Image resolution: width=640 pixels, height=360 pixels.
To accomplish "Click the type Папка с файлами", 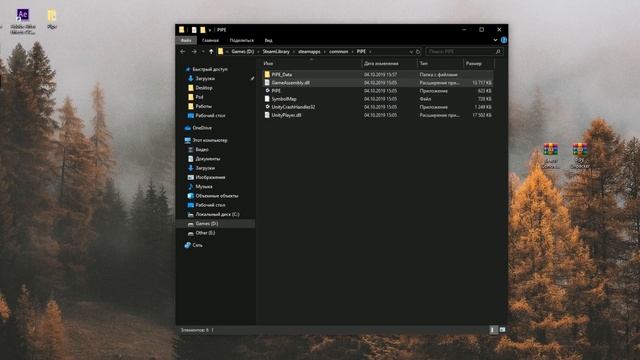I will point(438,75).
